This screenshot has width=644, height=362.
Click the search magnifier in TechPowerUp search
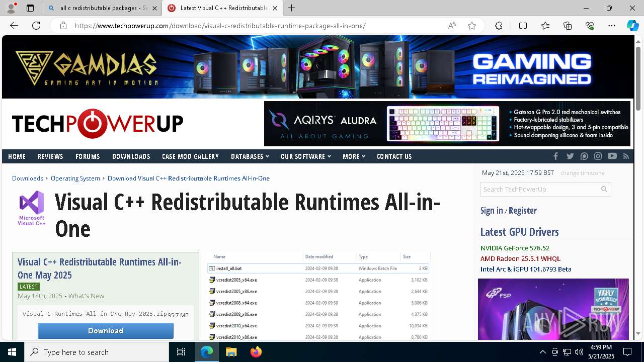(604, 189)
